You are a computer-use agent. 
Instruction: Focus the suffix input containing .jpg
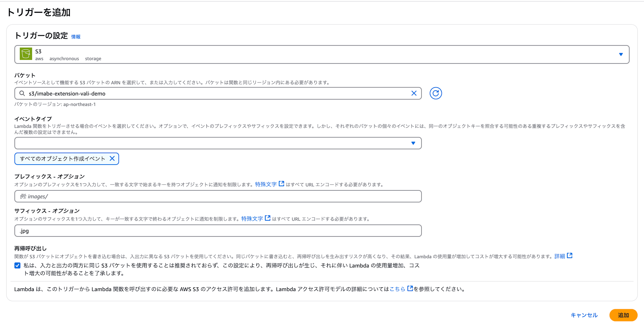coord(218,231)
